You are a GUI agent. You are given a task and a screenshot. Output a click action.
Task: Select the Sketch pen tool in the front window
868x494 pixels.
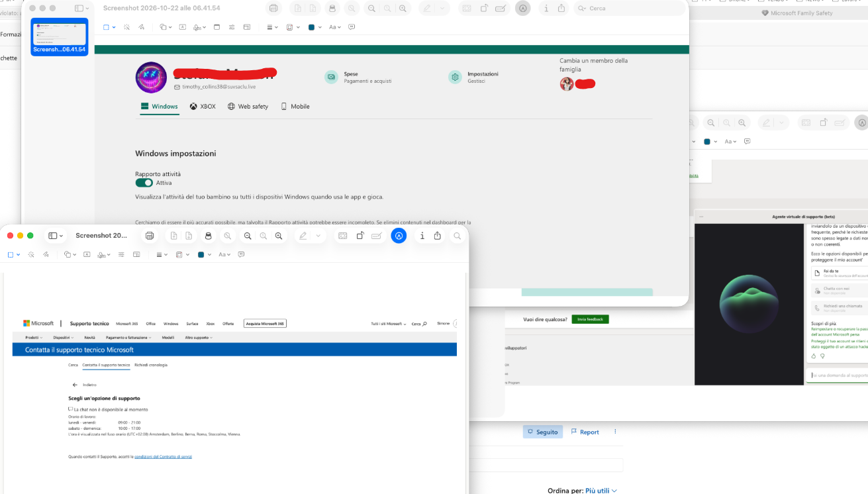(46, 254)
